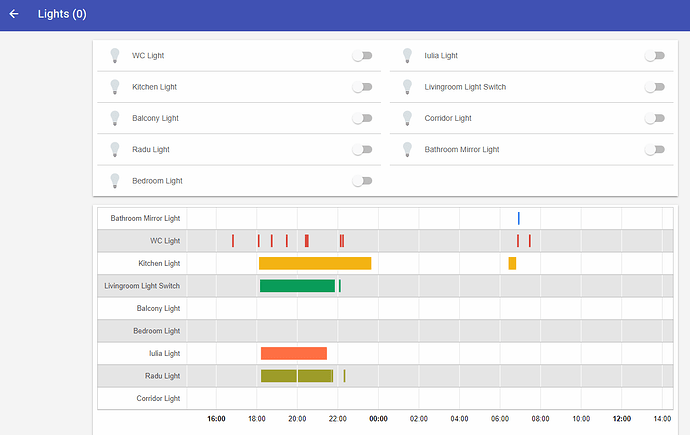The height and width of the screenshot is (435, 690).
Task: Click the Bedroom Light bulb icon
Action: (x=114, y=181)
